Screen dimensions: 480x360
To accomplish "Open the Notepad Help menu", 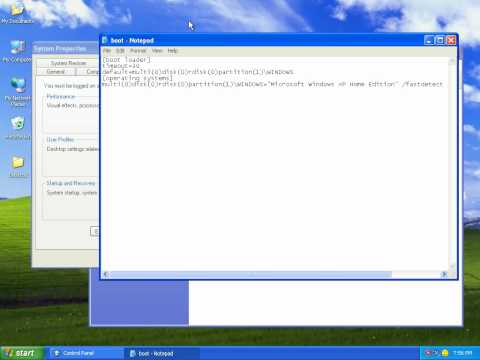I will 172,51.
